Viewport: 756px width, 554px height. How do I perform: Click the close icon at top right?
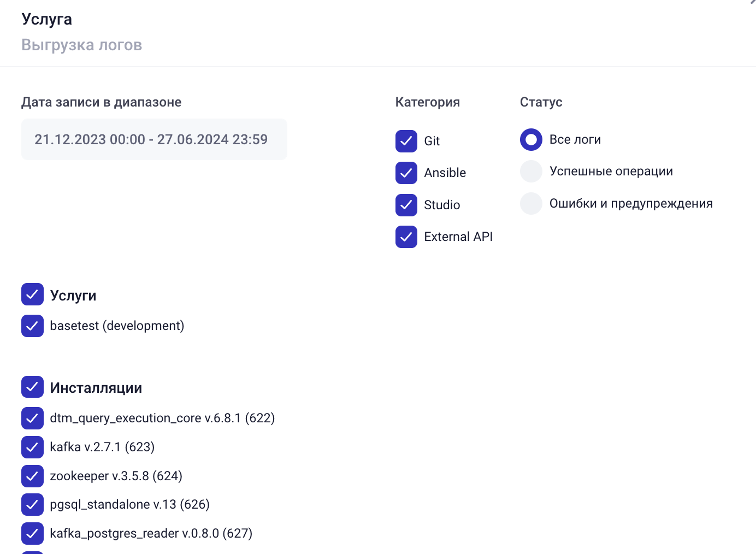point(753,2)
